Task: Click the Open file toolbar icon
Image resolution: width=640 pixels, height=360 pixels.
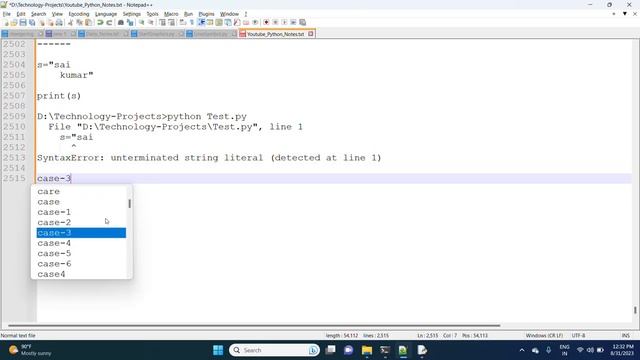Action: click(14, 22)
